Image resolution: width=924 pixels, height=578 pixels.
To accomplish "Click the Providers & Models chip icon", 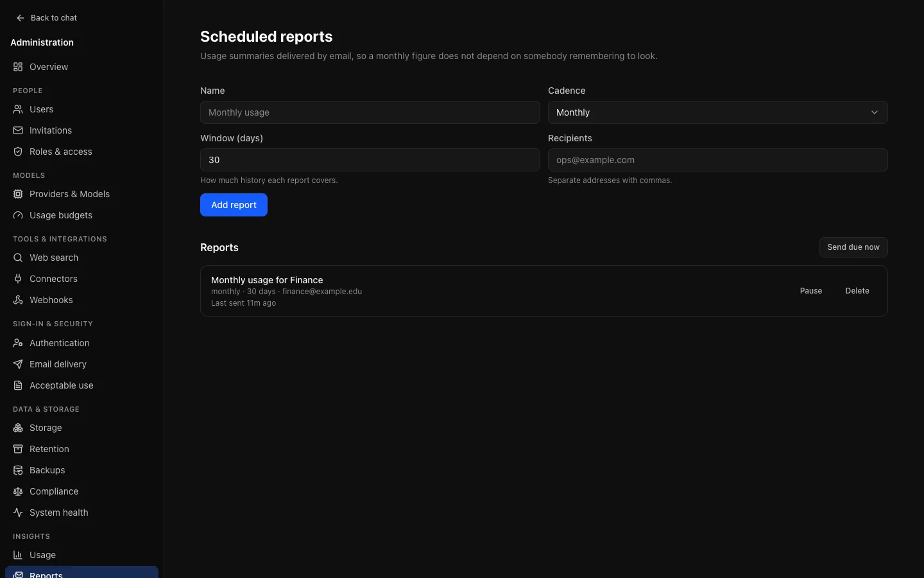I will coord(18,194).
